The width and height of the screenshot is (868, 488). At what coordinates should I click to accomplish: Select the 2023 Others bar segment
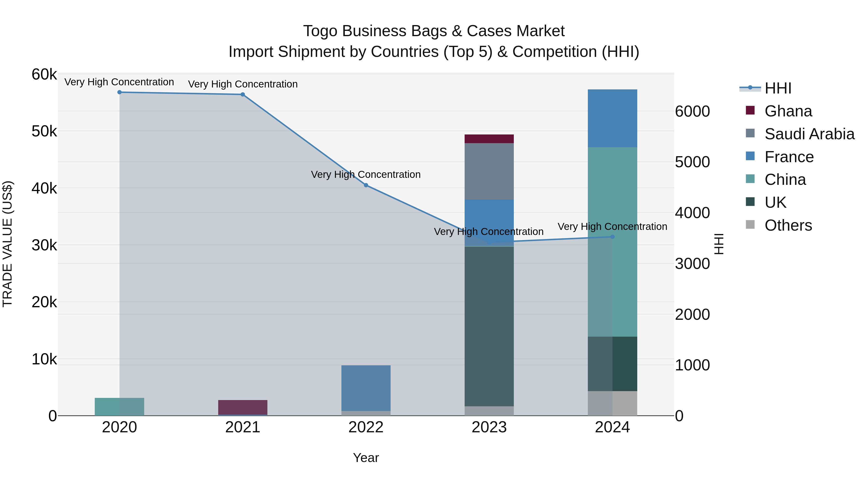pos(489,411)
